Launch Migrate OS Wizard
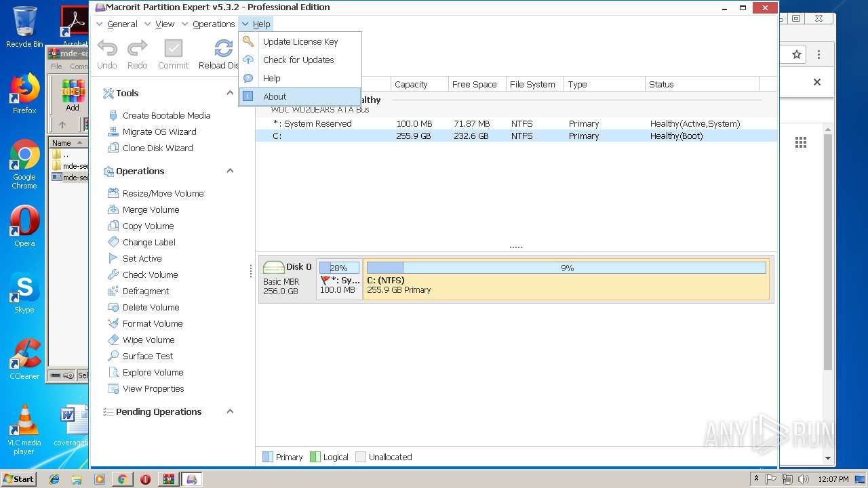868x488 pixels. (153, 131)
